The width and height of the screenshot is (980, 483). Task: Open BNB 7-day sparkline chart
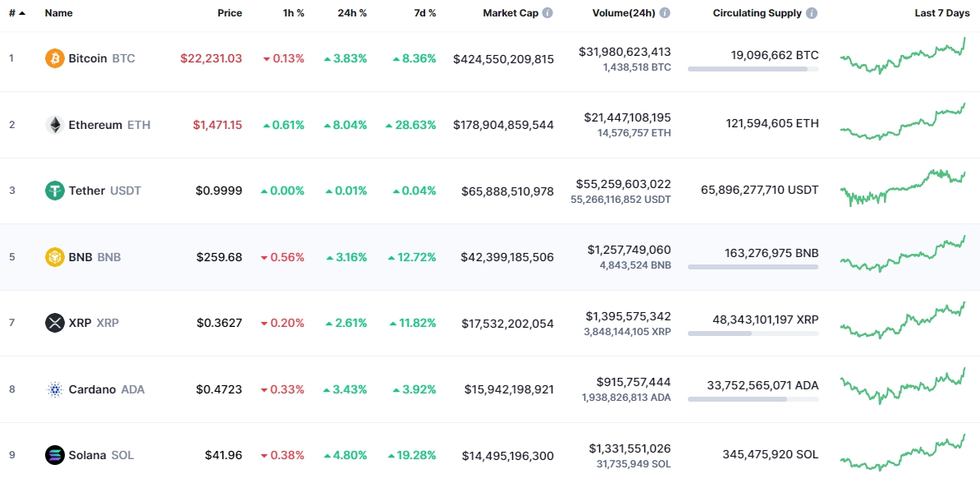point(903,253)
